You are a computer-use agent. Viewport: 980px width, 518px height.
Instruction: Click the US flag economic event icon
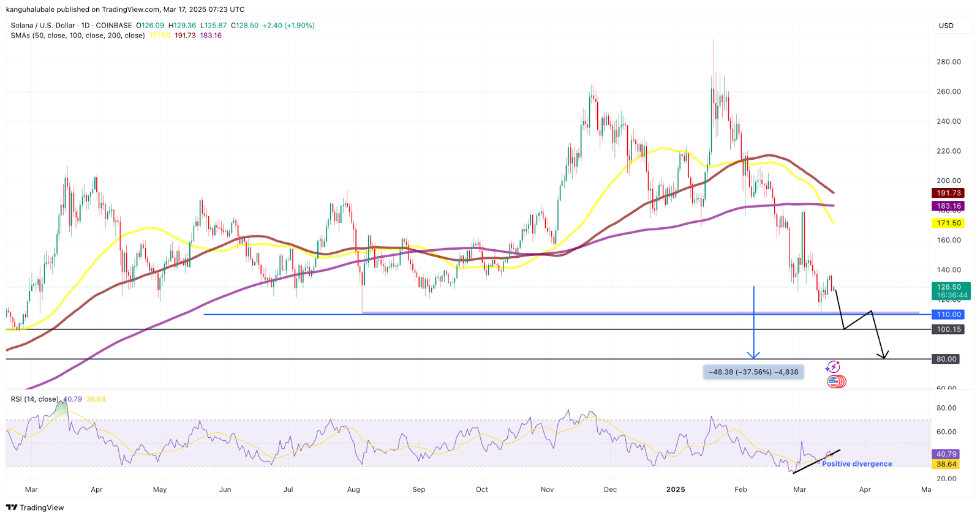[x=835, y=382]
